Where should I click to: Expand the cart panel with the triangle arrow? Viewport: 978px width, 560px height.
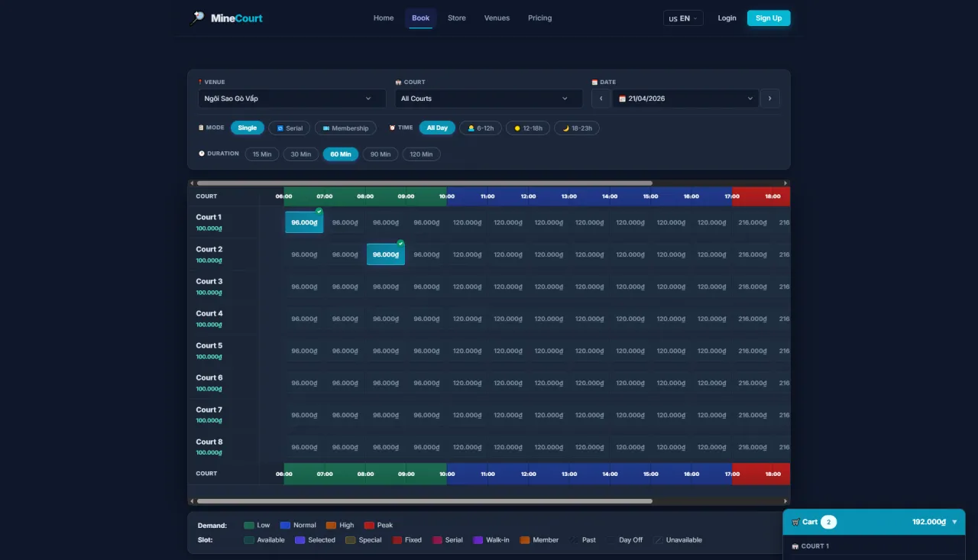click(954, 522)
